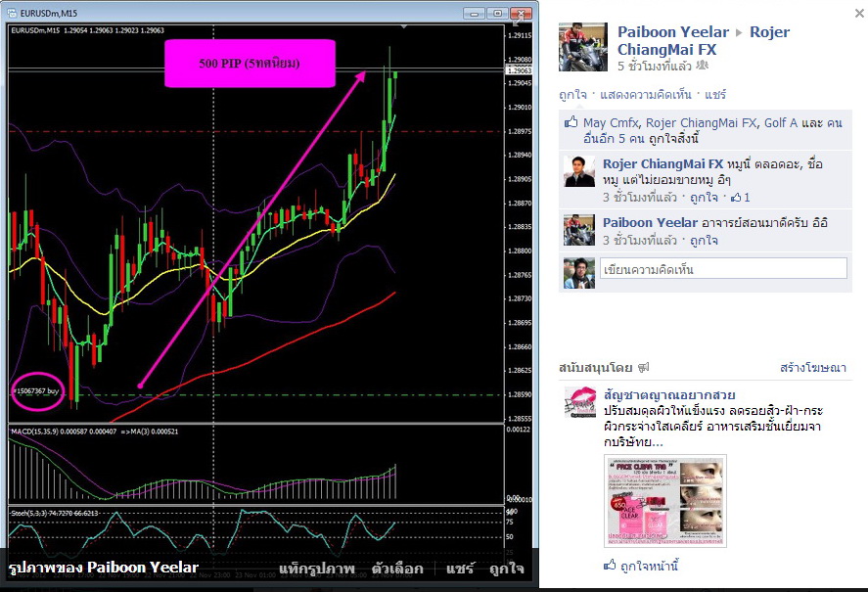868x592 pixels.
Task: Open the "ตัวเลือก" options menu
Action: coord(397,569)
